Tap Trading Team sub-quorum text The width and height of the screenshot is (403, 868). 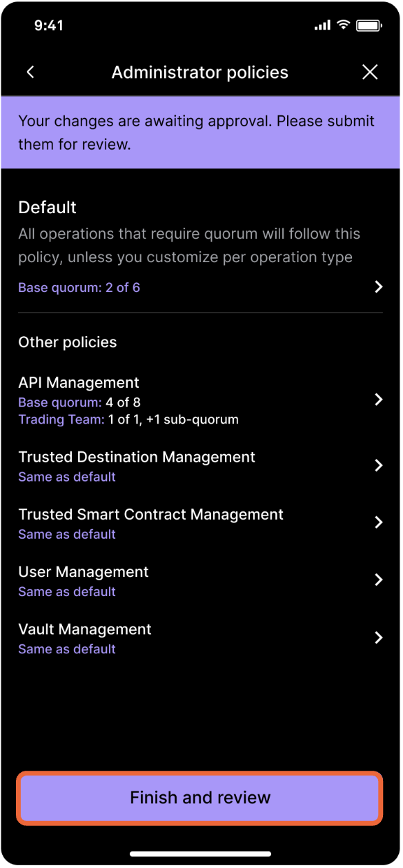pyautogui.click(x=128, y=420)
